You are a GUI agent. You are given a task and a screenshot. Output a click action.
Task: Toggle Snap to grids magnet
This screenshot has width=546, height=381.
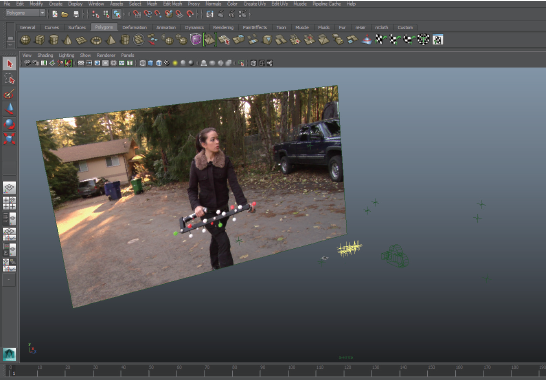click(x=137, y=14)
